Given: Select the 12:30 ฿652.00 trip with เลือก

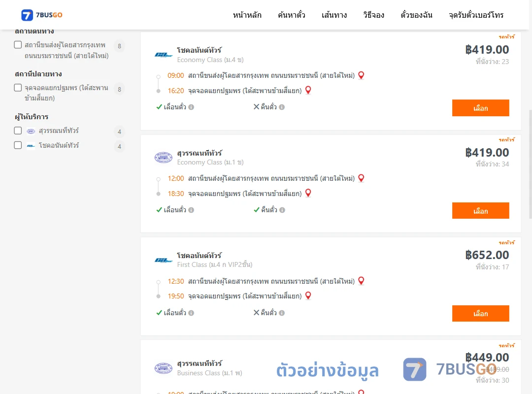Looking at the screenshot, I should [x=480, y=314].
